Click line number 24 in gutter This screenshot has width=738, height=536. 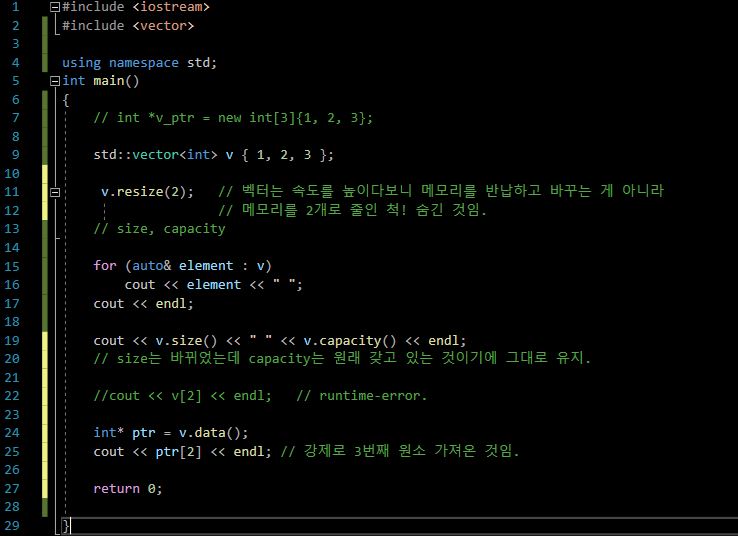pyautogui.click(x=12, y=433)
